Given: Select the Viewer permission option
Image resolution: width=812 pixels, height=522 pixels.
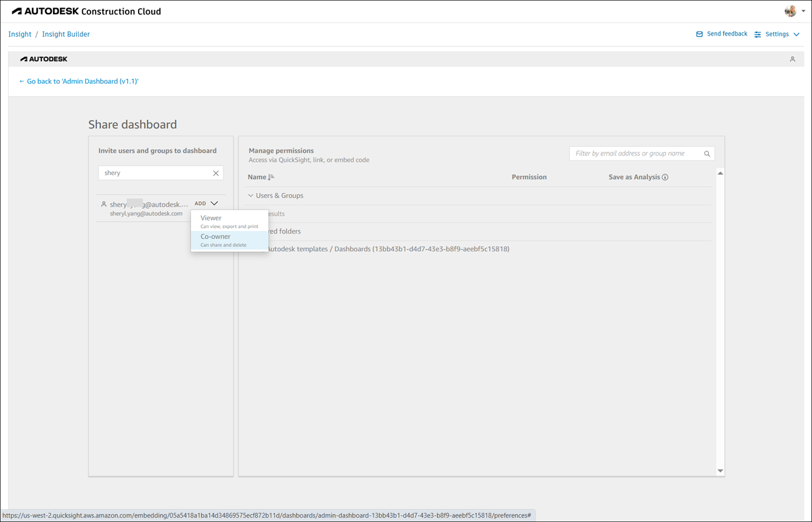Looking at the screenshot, I should [x=229, y=221].
